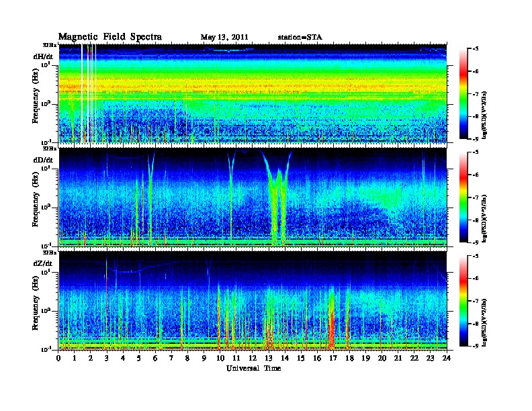Image resolution: width=532 pixels, height=411 pixels.
Task: Click hour tick label "14" on time axis
Action: [285, 358]
